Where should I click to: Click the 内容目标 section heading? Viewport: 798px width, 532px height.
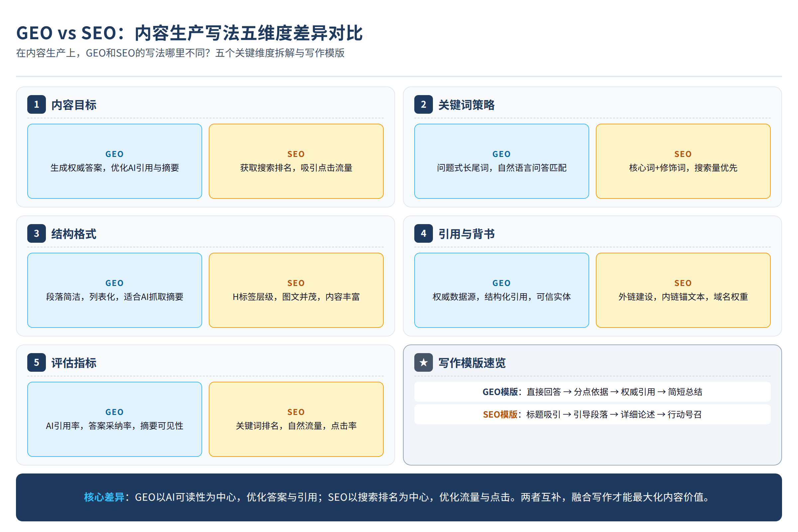click(x=73, y=105)
